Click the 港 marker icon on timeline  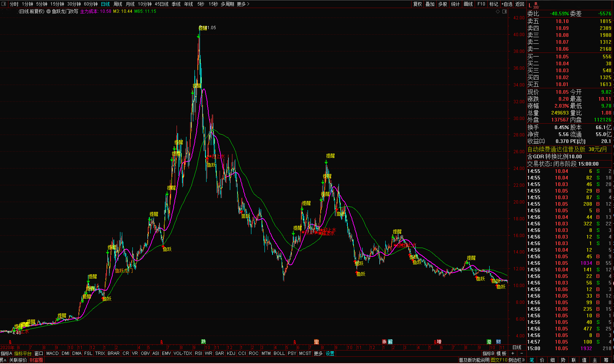pos(489,342)
